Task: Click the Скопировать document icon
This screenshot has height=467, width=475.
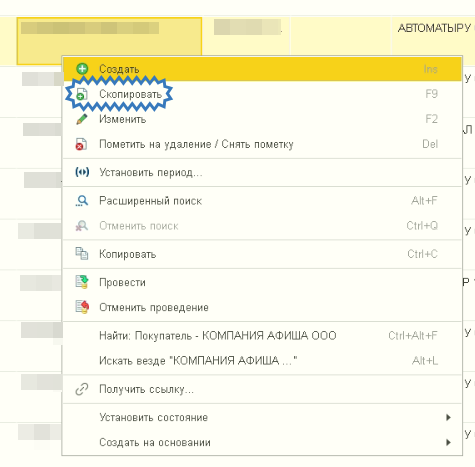Action: coord(82,94)
